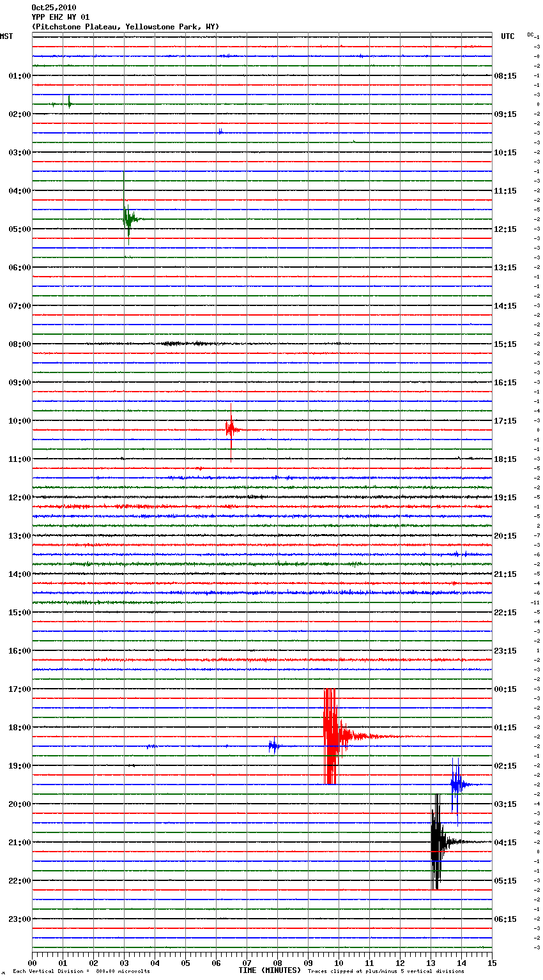Image resolution: width=543 pixels, height=980 pixels.
Task: Click minute tick '07' on the time axis
Action: [247, 963]
